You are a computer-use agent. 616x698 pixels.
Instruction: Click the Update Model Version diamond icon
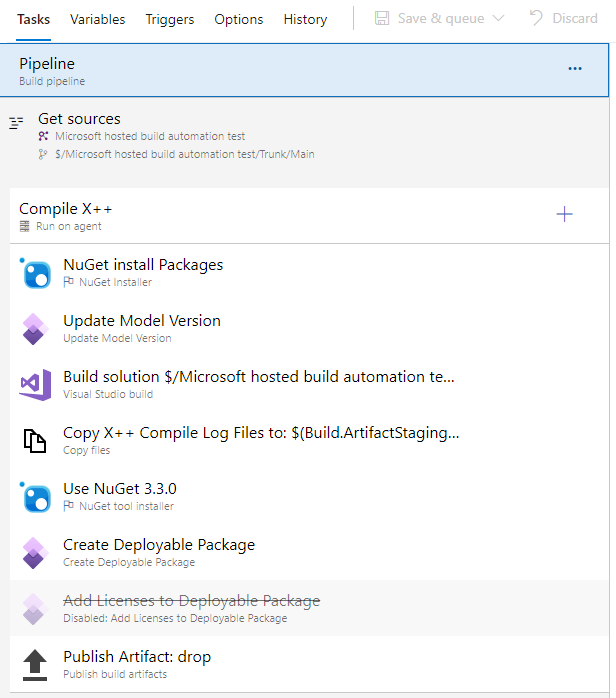click(35, 329)
